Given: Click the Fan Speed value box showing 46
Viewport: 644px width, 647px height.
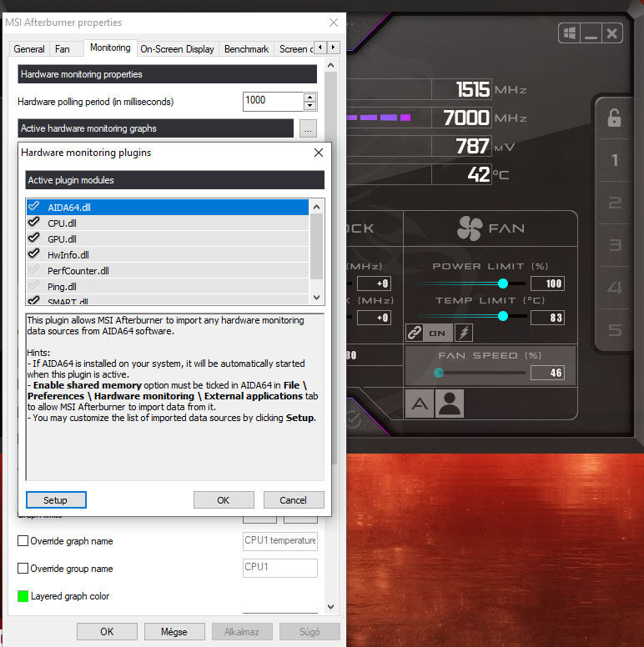Looking at the screenshot, I should (x=547, y=373).
